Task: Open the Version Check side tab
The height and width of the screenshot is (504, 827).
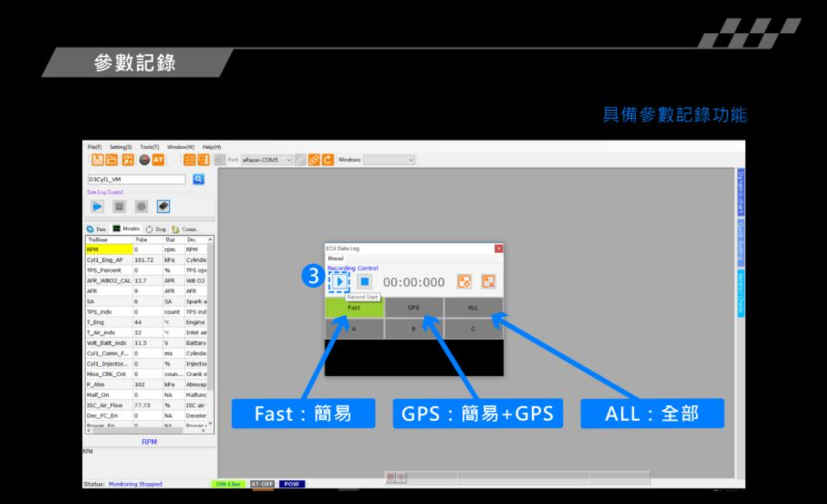Action: (741, 293)
